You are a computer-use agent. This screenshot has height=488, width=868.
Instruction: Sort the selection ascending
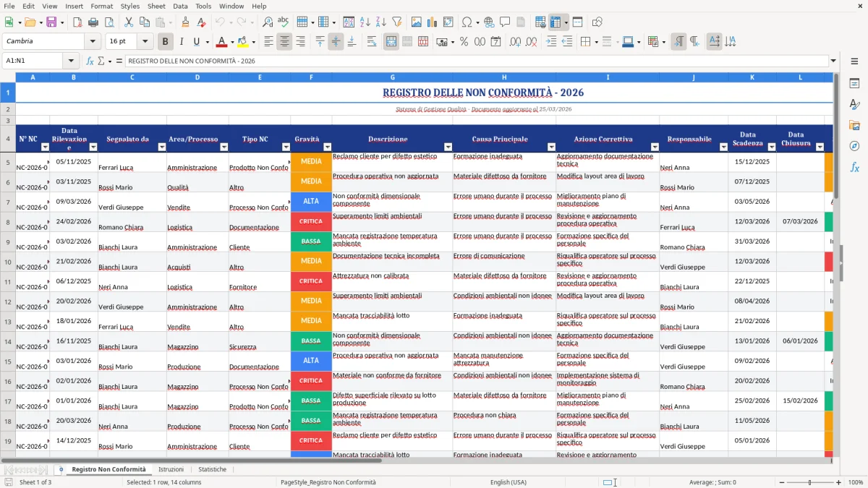coord(365,22)
